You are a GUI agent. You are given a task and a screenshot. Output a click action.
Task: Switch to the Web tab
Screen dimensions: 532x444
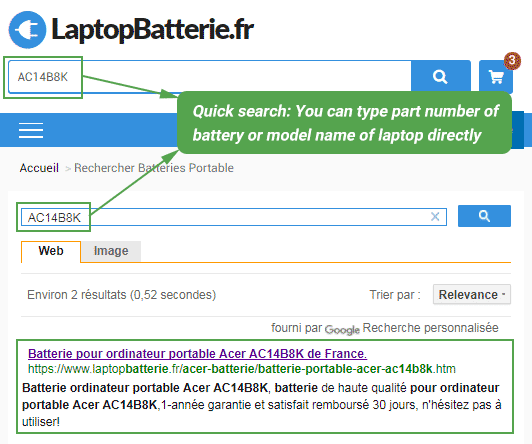point(51,251)
